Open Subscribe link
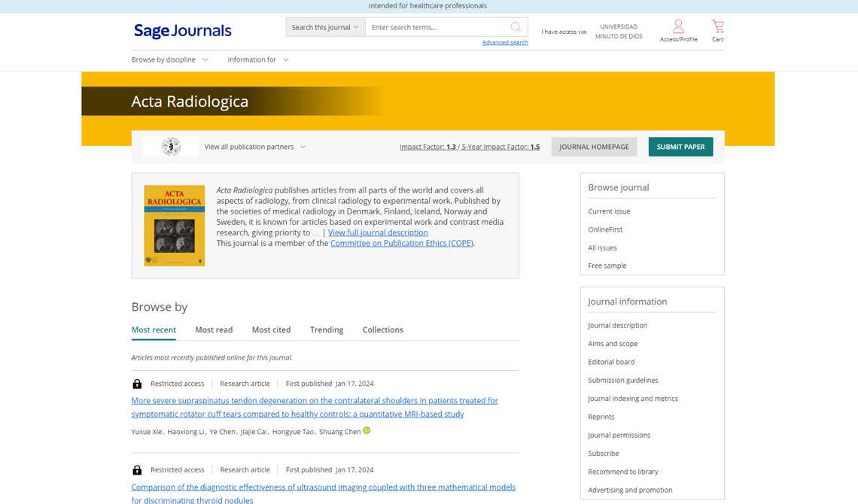This screenshot has width=858, height=504. (x=604, y=453)
